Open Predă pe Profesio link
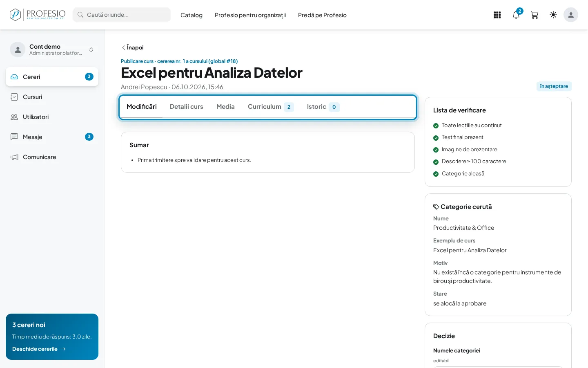 point(322,15)
